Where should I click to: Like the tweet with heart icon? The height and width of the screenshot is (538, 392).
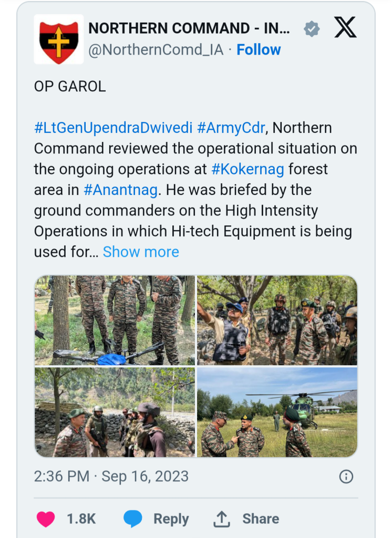46,519
